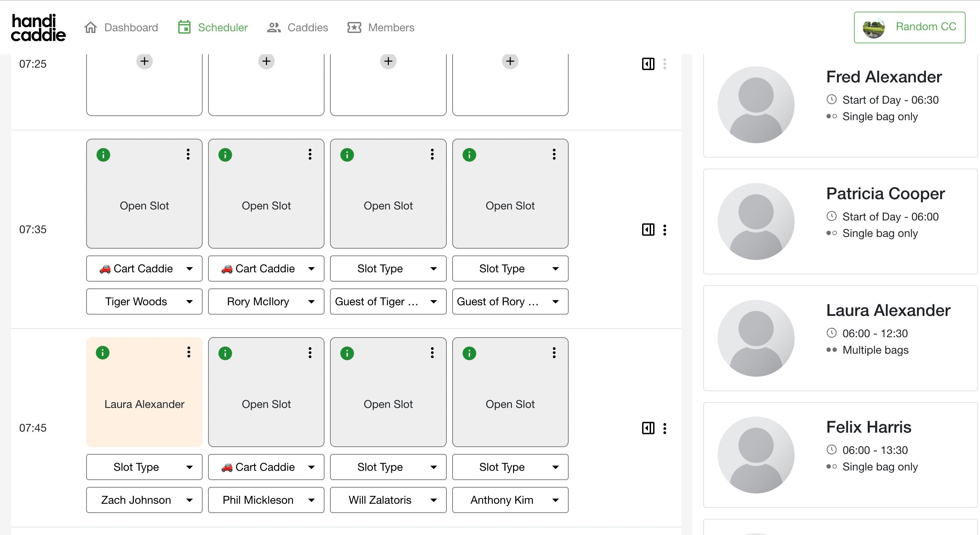The height and width of the screenshot is (535, 980).
Task: Toggle panel icon for the 07:45 row
Action: (648, 428)
